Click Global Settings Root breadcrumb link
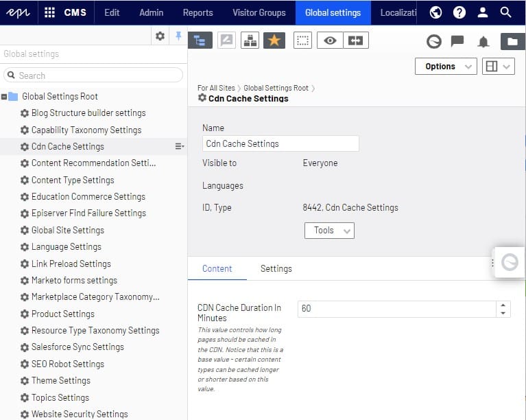The height and width of the screenshot is (420, 526). click(276, 88)
